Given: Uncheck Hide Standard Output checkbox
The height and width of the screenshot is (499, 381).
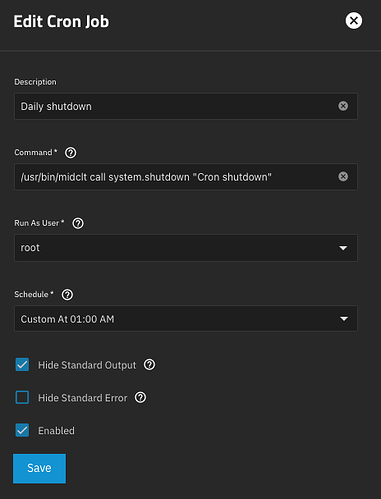Looking at the screenshot, I should 22,365.
